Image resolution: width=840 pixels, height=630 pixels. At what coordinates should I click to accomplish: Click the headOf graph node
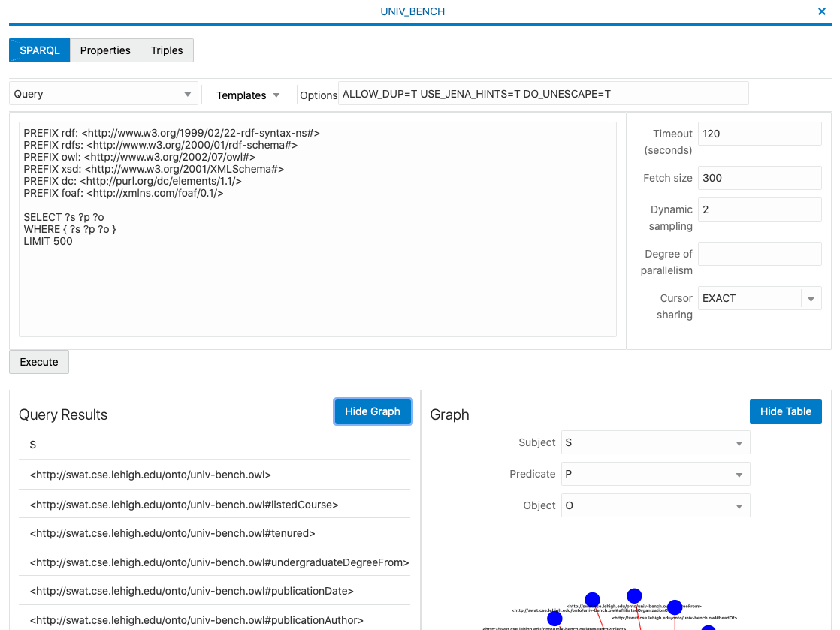pos(675,607)
